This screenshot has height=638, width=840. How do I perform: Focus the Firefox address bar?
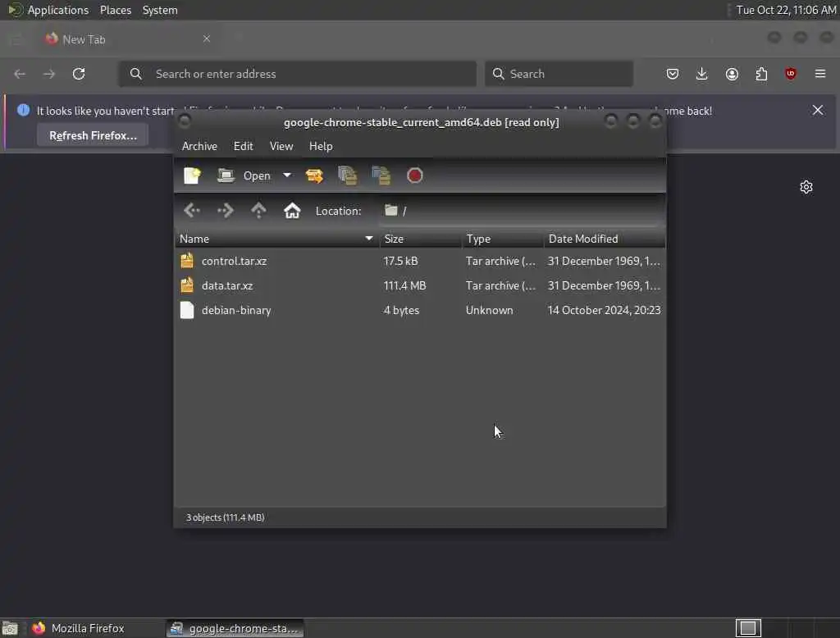[297, 74]
